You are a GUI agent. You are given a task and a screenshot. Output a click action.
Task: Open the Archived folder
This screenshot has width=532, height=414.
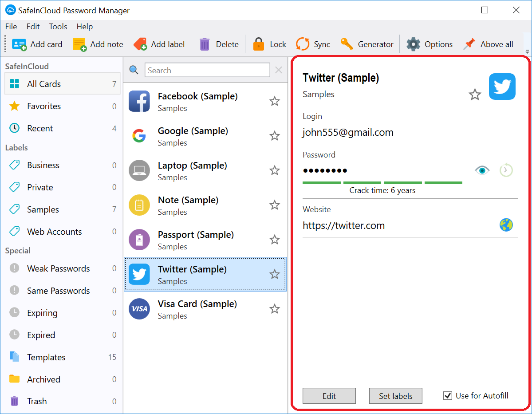click(x=63, y=379)
